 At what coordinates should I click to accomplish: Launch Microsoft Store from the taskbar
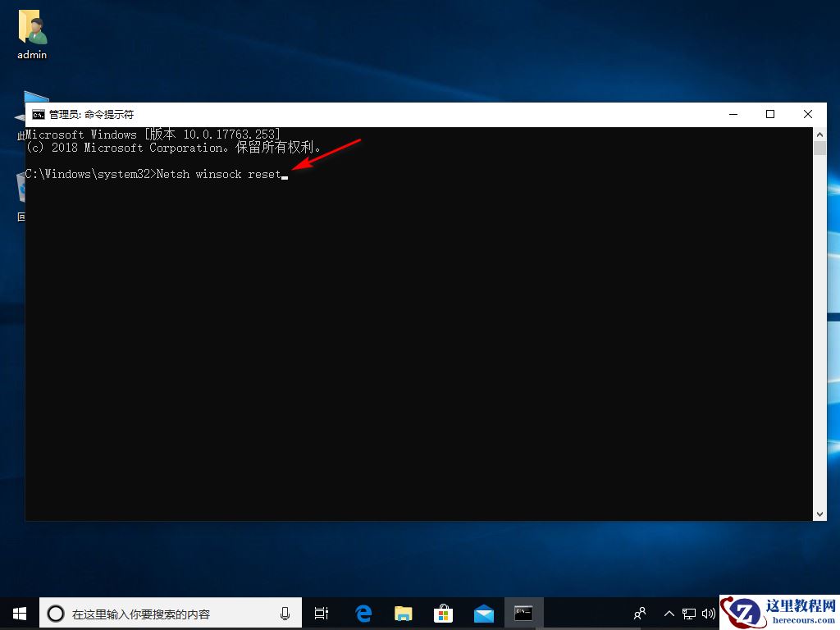(x=443, y=613)
